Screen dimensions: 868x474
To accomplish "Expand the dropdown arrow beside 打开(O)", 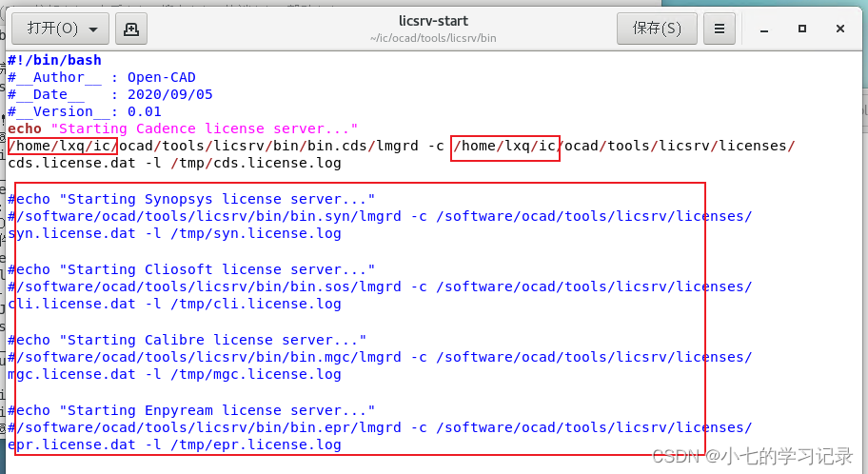I will point(93,30).
